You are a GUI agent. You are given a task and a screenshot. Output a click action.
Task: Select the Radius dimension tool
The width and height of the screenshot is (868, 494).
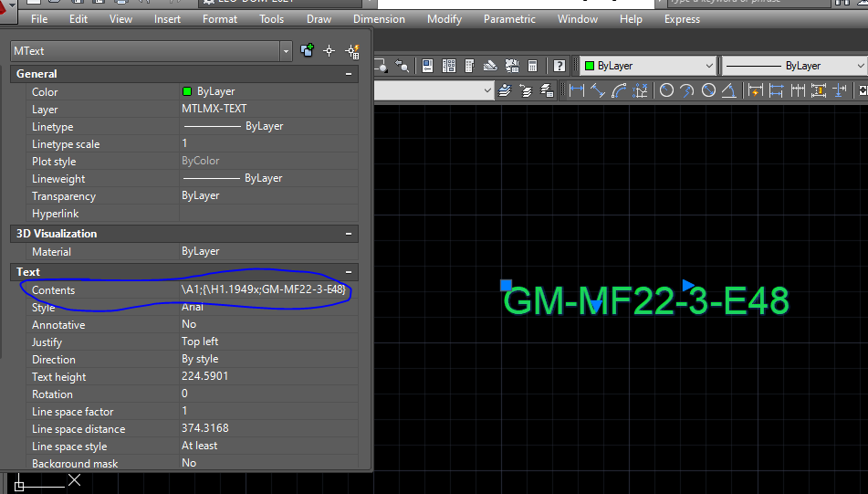(x=666, y=90)
